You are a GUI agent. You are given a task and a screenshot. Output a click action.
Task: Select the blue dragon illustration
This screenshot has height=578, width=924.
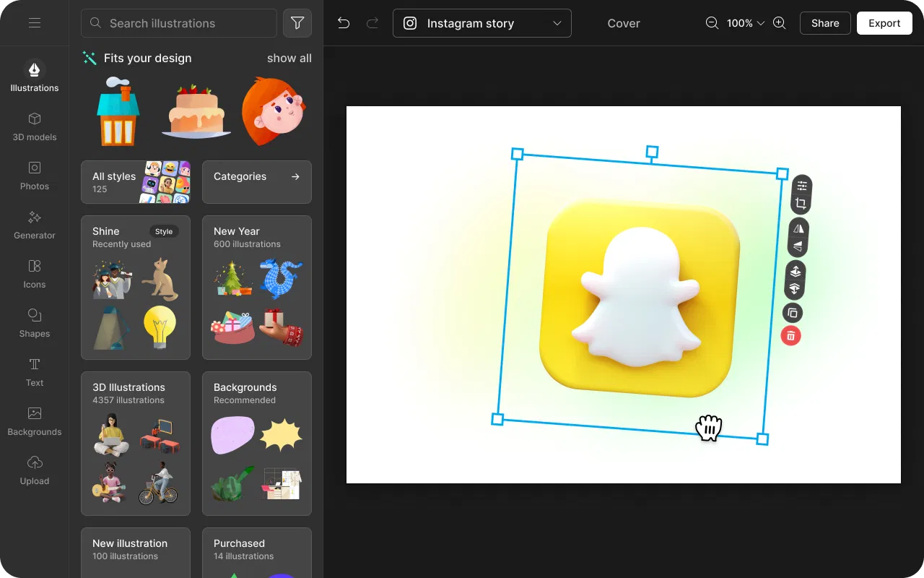[x=281, y=279]
